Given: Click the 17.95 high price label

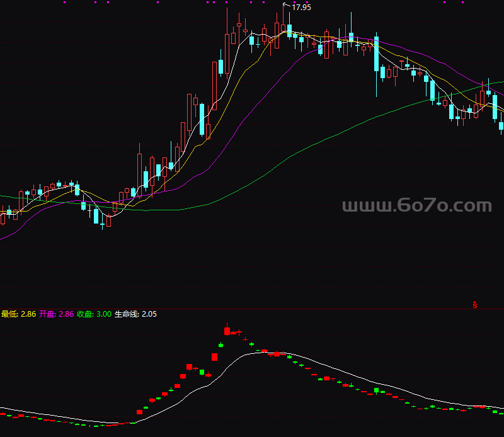Looking at the screenshot, I should pyautogui.click(x=301, y=8).
